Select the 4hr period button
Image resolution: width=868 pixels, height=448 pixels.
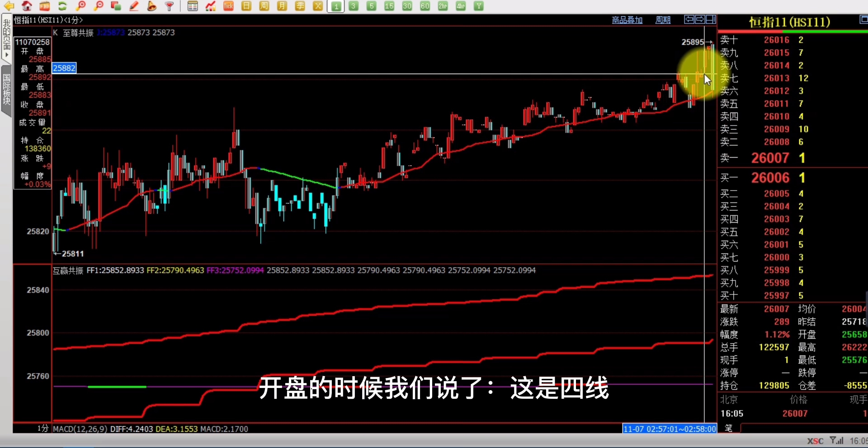pyautogui.click(x=461, y=6)
